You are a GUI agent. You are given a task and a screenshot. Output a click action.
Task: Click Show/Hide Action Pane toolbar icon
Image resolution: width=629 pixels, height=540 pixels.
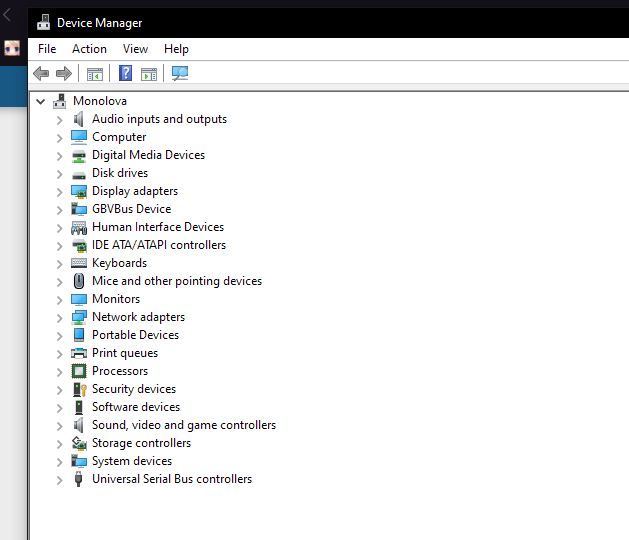coord(149,74)
